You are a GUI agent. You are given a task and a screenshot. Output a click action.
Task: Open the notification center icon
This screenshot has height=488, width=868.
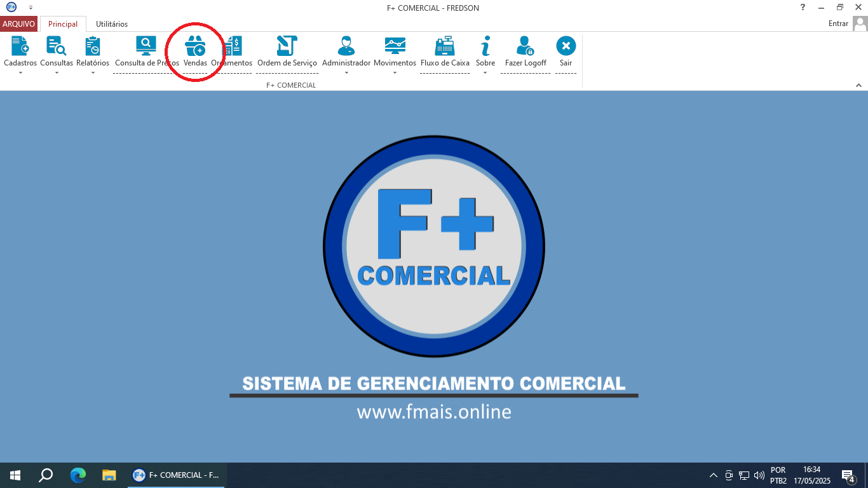pos(848,475)
